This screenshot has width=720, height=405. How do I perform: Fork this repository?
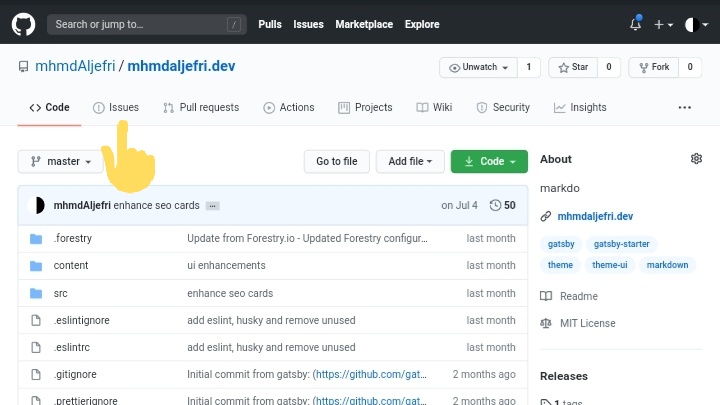[x=654, y=68]
